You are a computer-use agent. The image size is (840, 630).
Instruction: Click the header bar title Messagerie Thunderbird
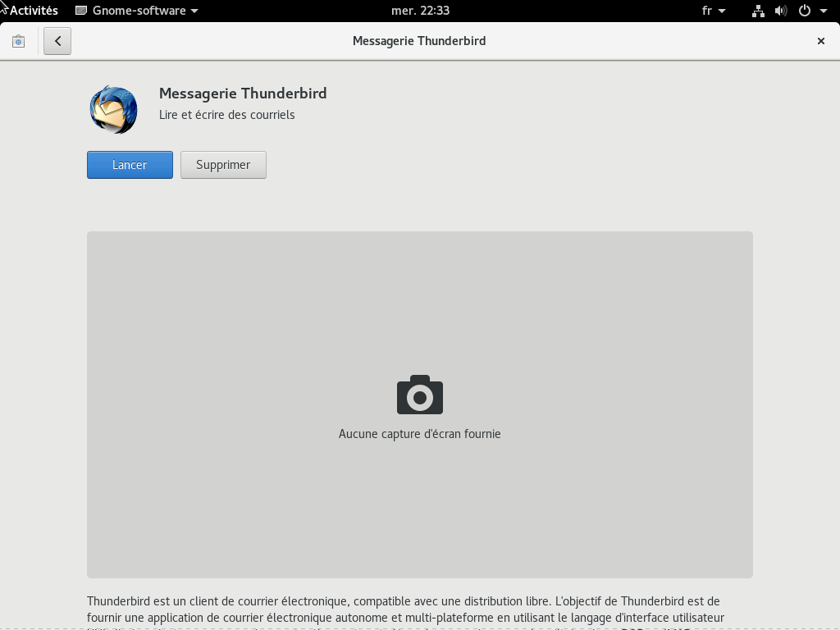419,41
